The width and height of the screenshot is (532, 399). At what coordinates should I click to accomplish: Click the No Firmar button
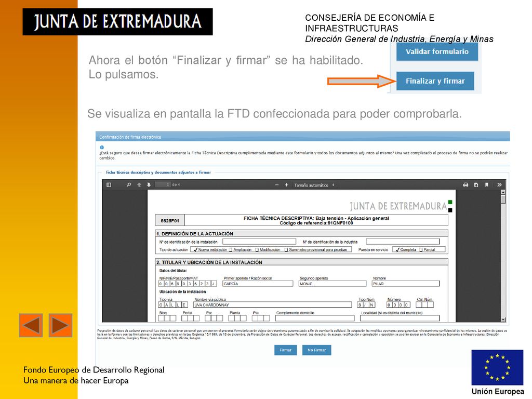pos(316,350)
